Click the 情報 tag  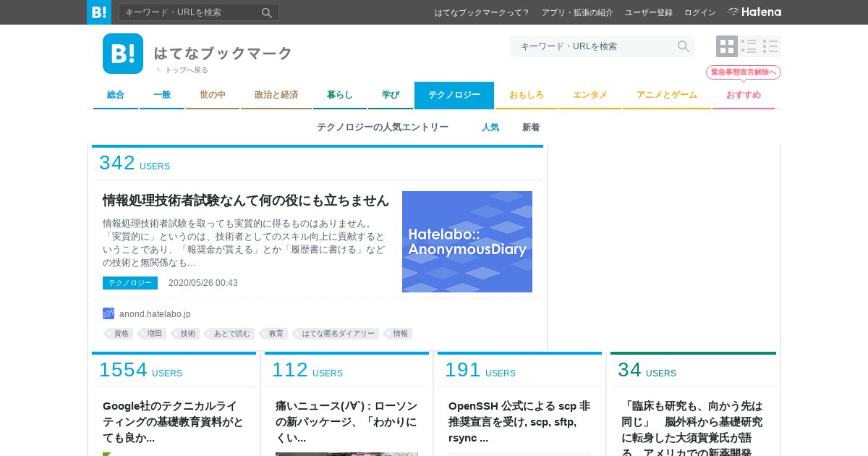pyautogui.click(x=399, y=334)
